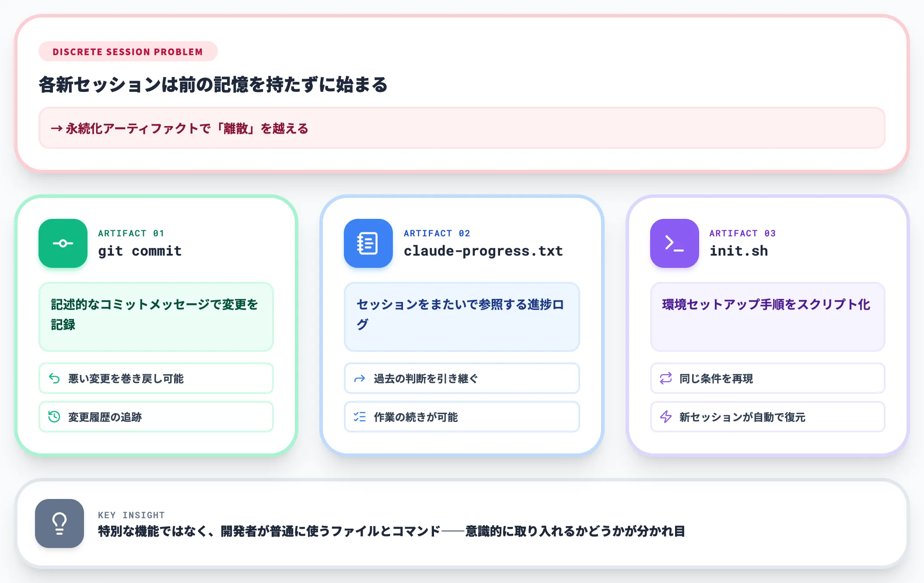Click the purple terminal prompt icon for init.sh
This screenshot has width=924, height=583.
click(674, 243)
